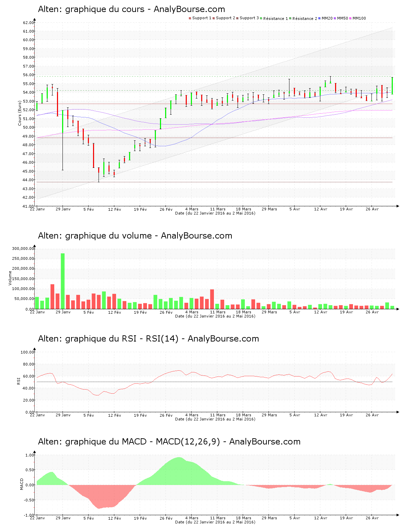The width and height of the screenshot is (412, 532).
Task: Click the 'RSI' y-axis label
Action: [19, 381]
